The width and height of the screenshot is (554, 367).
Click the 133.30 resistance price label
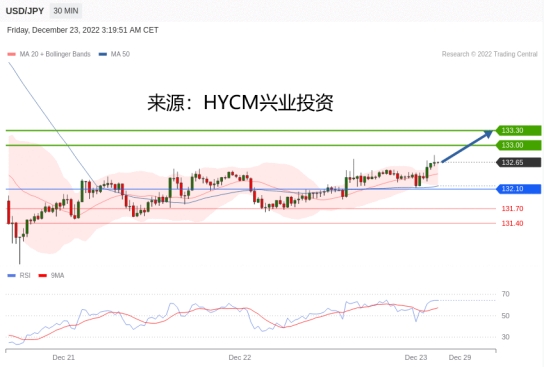(519, 130)
